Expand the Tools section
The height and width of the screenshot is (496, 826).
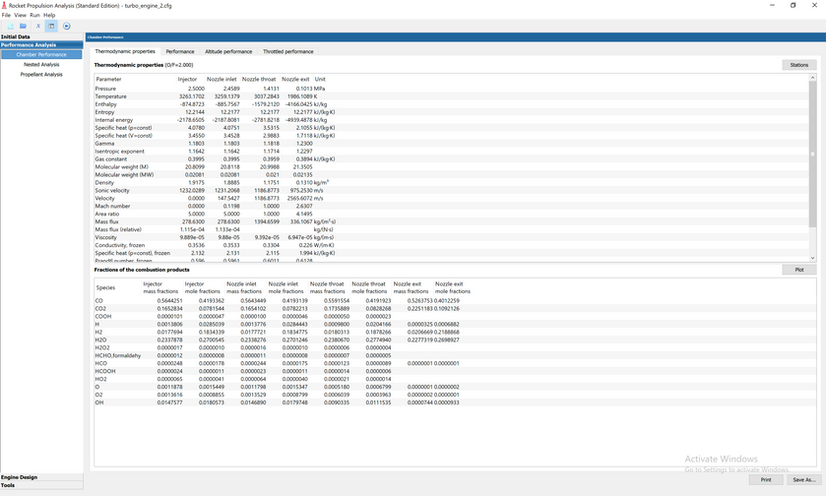tap(42, 485)
